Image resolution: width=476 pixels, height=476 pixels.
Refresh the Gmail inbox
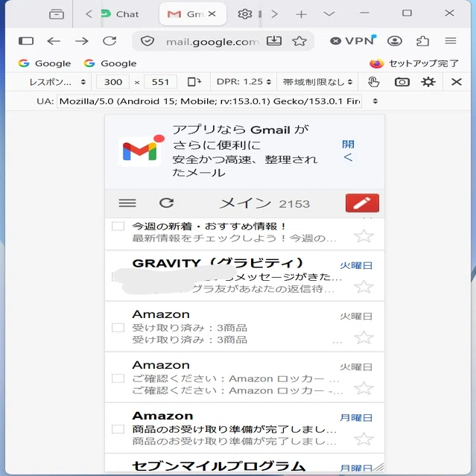[x=167, y=203]
